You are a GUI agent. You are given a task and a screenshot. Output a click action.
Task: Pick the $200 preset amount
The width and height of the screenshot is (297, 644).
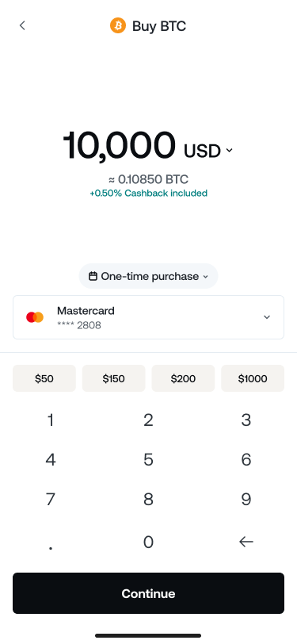coord(183,378)
